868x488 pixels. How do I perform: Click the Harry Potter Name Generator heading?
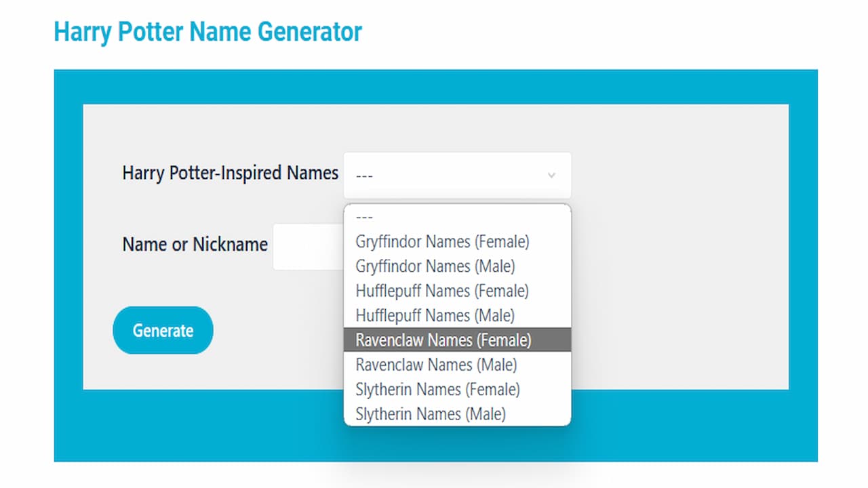click(x=208, y=32)
